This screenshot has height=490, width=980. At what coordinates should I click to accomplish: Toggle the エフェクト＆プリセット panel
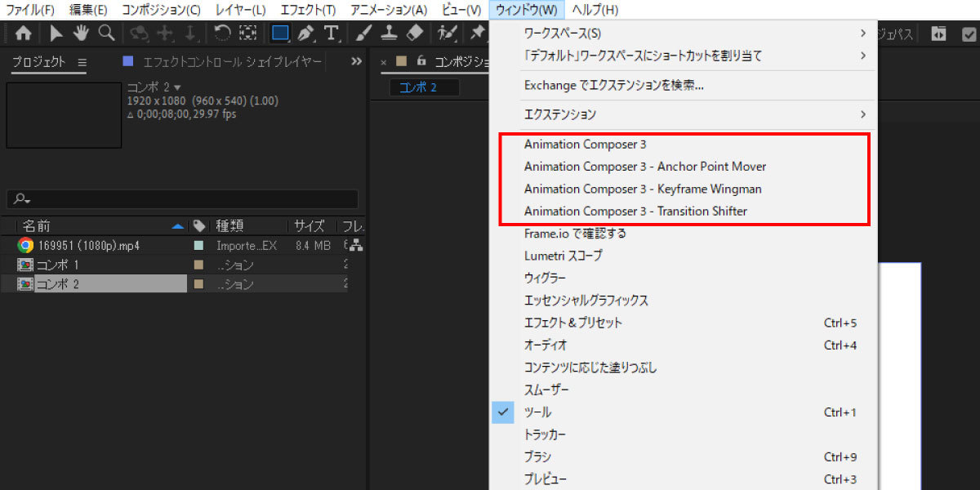(x=684, y=323)
